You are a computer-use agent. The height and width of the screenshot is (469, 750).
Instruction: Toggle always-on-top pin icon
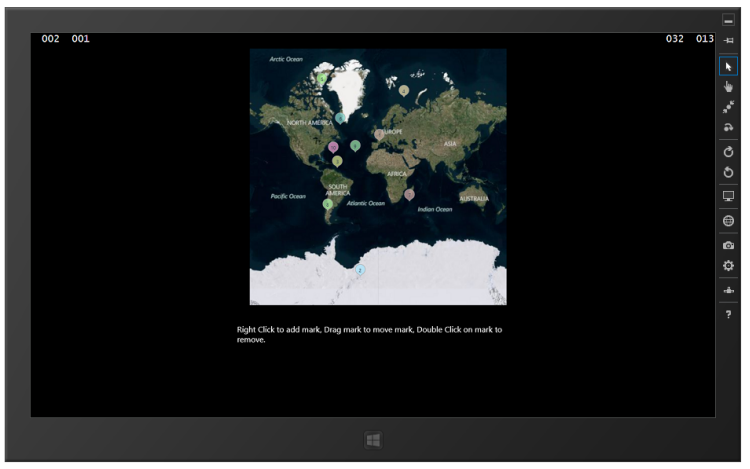click(728, 40)
